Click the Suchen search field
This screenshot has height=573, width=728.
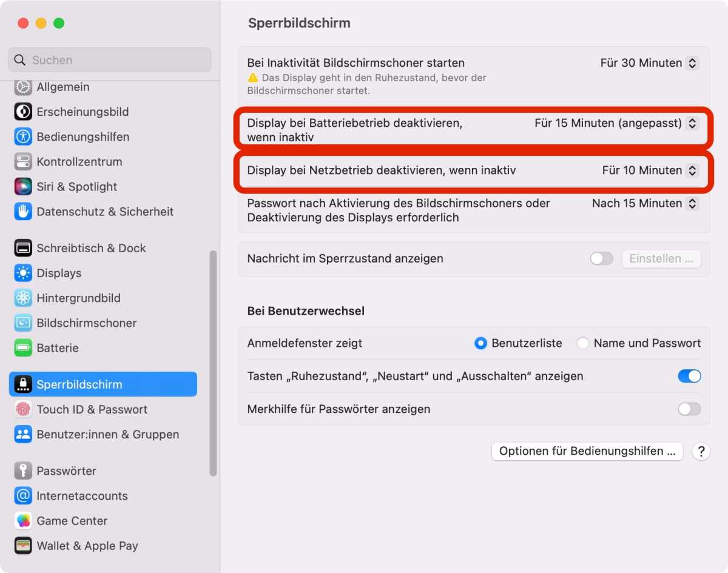point(109,60)
